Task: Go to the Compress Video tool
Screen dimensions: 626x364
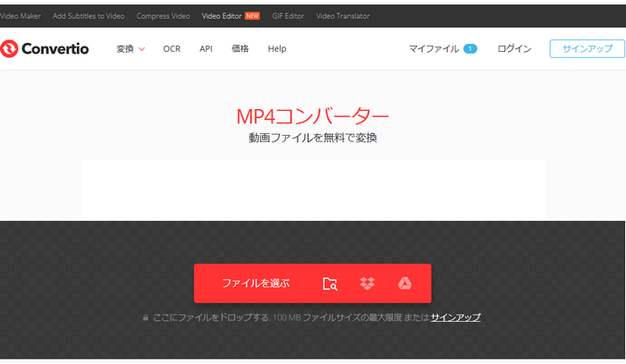Action: [x=164, y=16]
